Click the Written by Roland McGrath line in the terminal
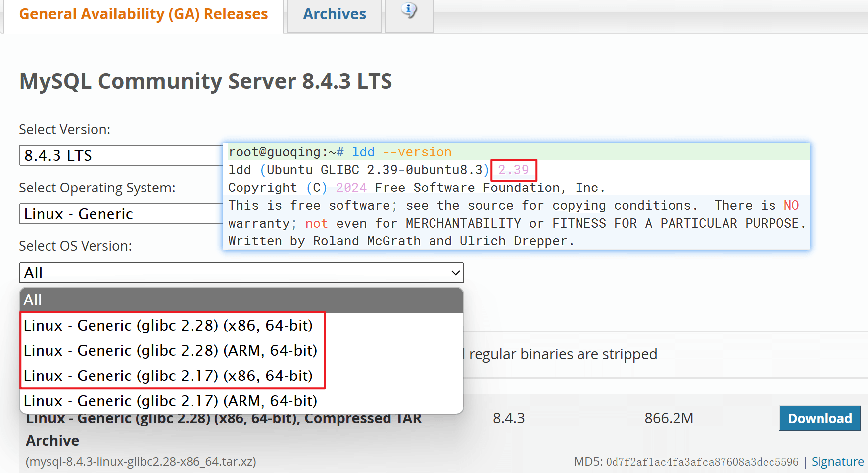 (x=401, y=241)
